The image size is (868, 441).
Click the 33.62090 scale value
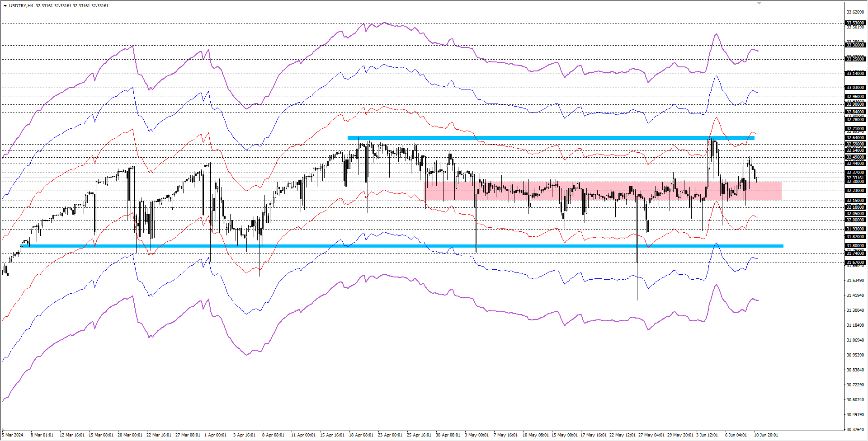pyautogui.click(x=855, y=12)
